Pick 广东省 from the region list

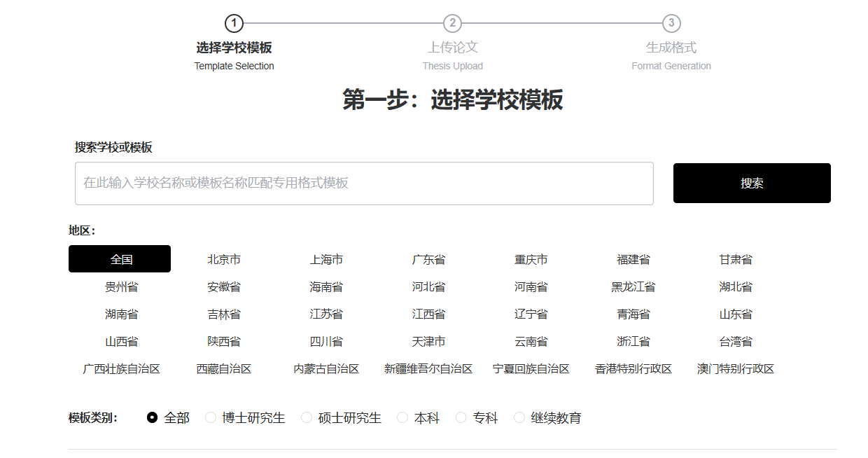click(428, 259)
